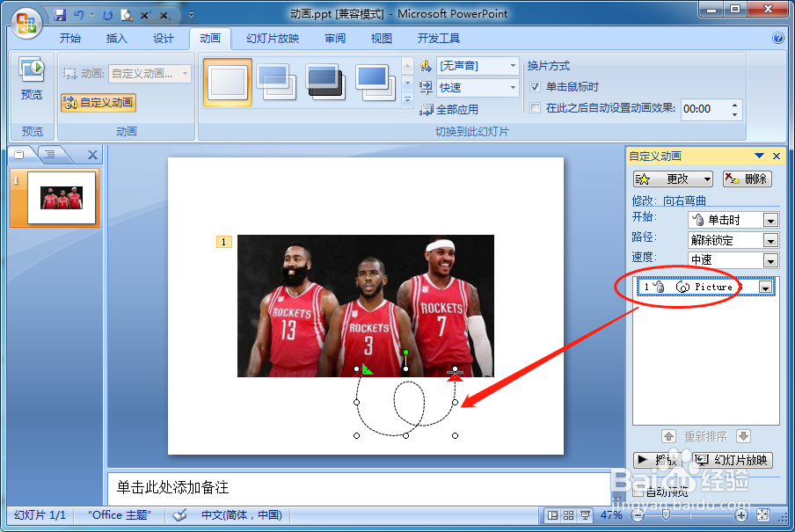Click the zoom slider
795x532 pixels.
point(667,515)
